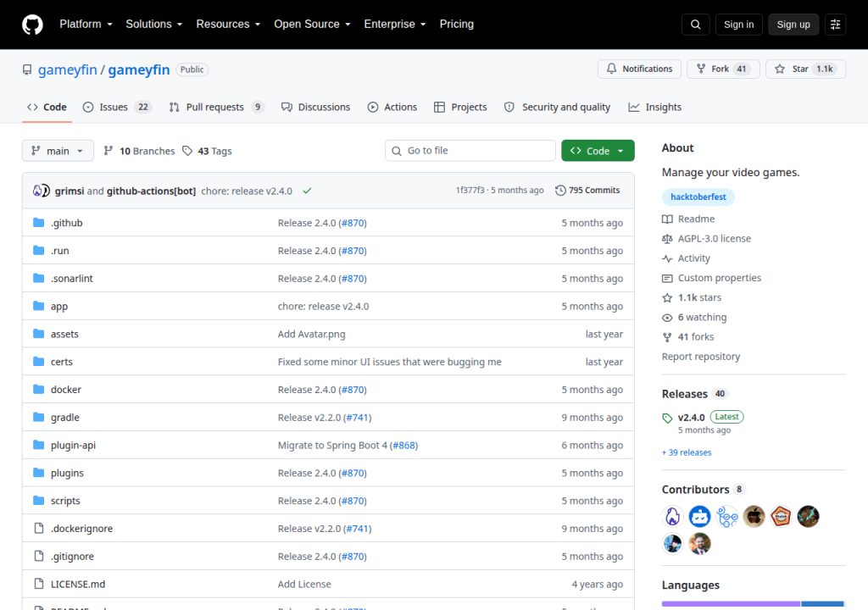Open the github-actions bot contributor avatar
The width and height of the screenshot is (868, 610).
click(699, 517)
